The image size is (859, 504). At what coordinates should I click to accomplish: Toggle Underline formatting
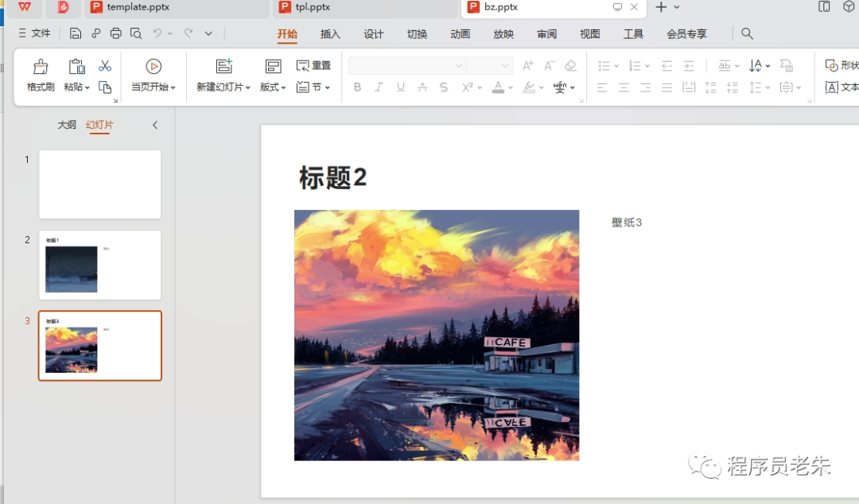coord(400,87)
